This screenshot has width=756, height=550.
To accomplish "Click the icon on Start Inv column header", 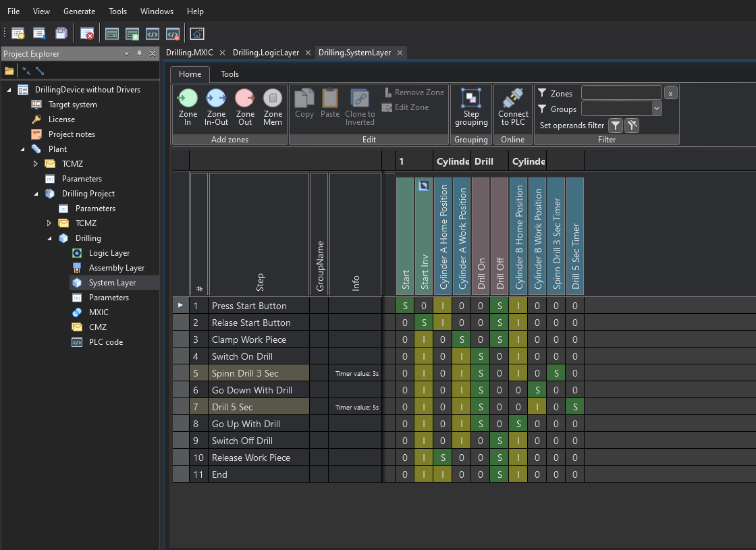I will (424, 186).
